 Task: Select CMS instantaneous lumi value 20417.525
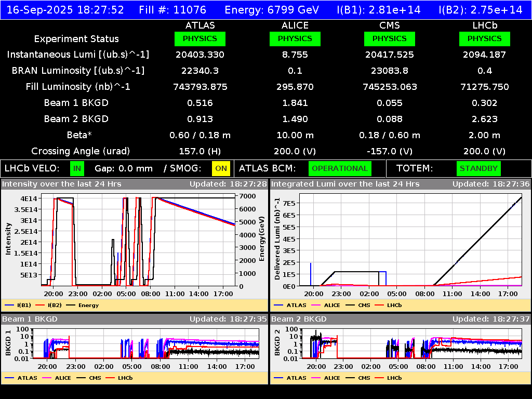(390, 55)
